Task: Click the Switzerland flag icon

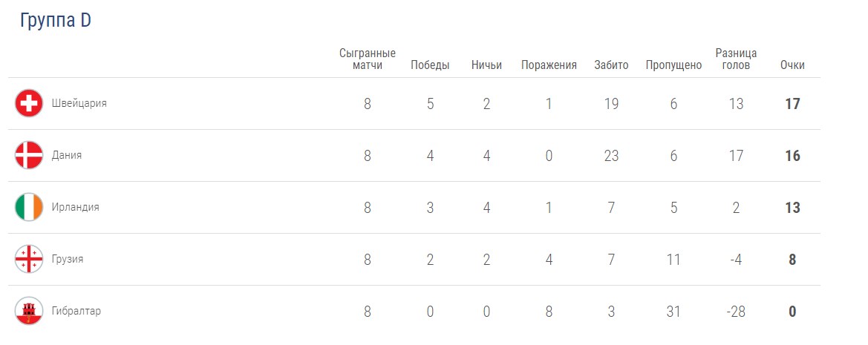Action: click(x=29, y=103)
